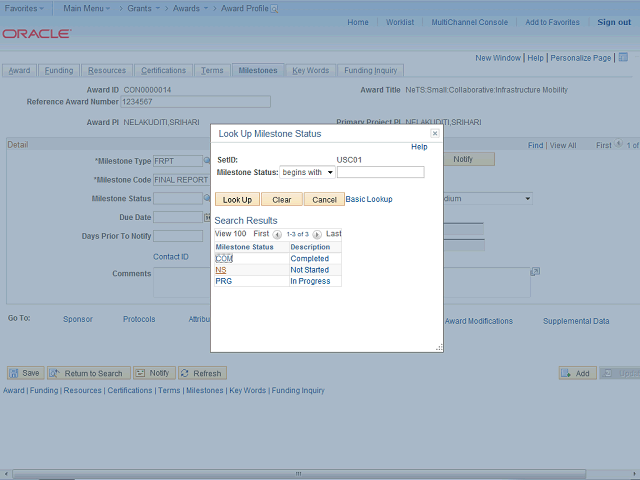Viewport: 640px width, 480px height.
Task: Click the Return to Search button
Action: point(89,373)
